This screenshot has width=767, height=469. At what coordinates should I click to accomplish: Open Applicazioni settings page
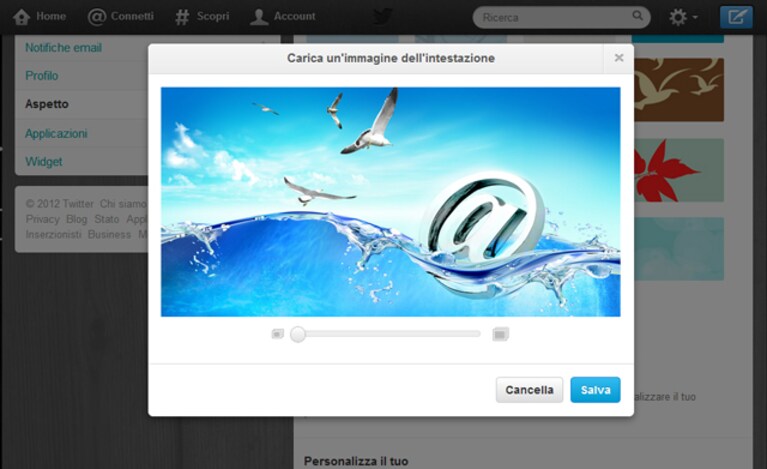pos(56,134)
